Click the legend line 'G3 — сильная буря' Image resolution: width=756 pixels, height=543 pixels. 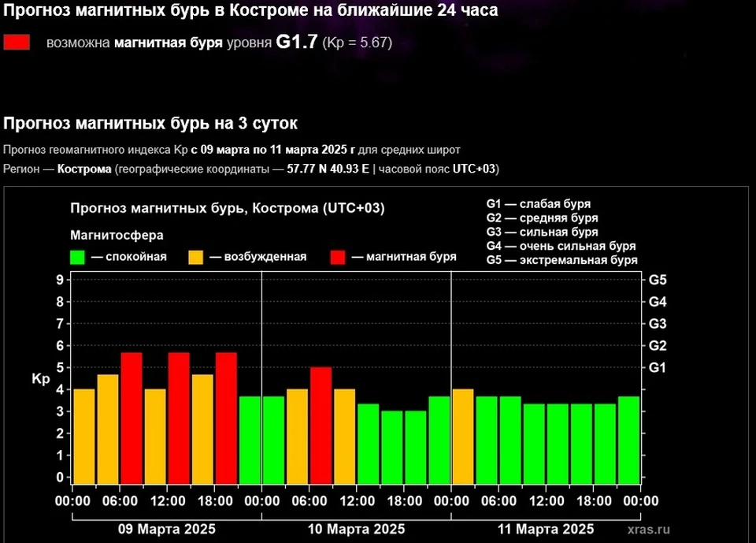coord(543,232)
